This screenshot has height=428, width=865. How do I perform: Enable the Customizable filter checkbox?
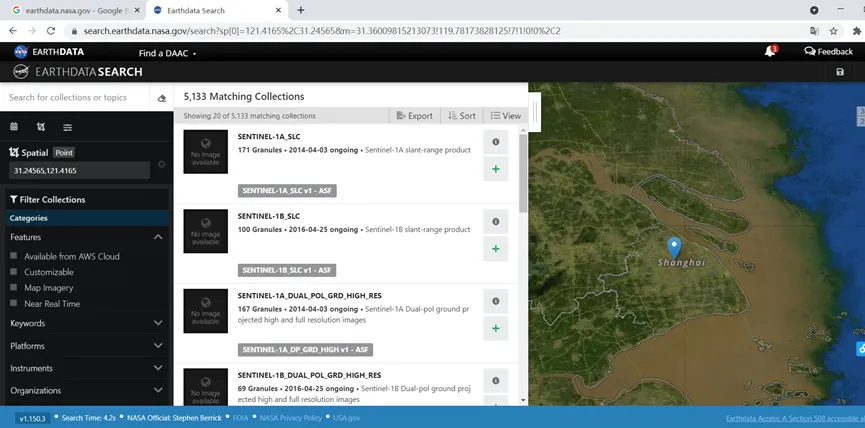pyautogui.click(x=14, y=272)
